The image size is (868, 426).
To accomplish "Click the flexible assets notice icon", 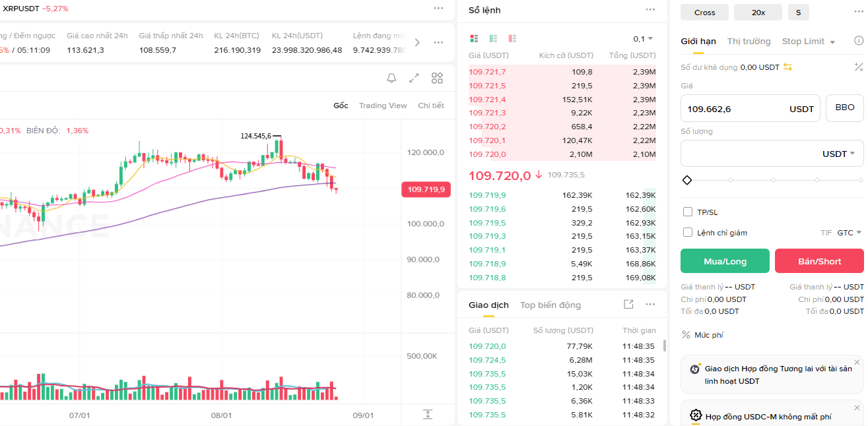I will pos(694,369).
